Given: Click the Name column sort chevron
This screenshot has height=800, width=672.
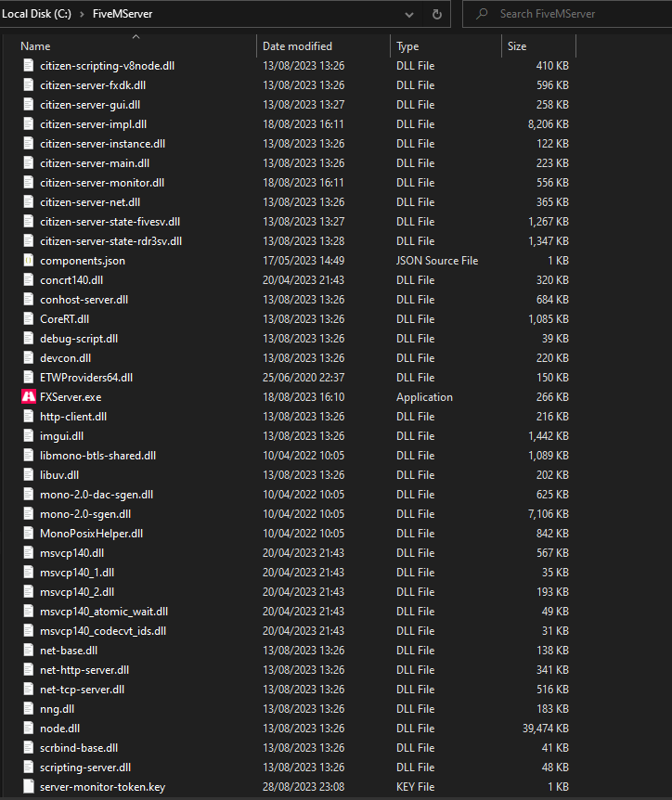Looking at the screenshot, I should [x=136, y=35].
